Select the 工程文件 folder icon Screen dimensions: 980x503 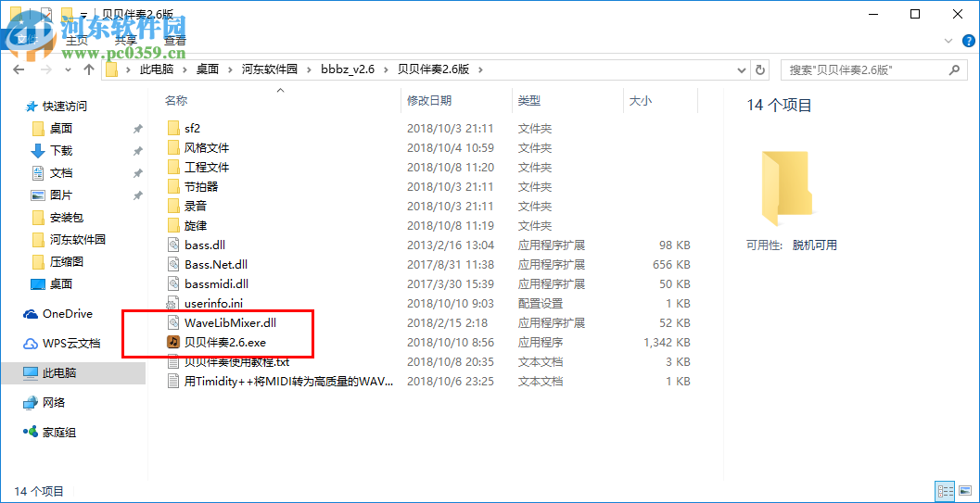click(173, 168)
